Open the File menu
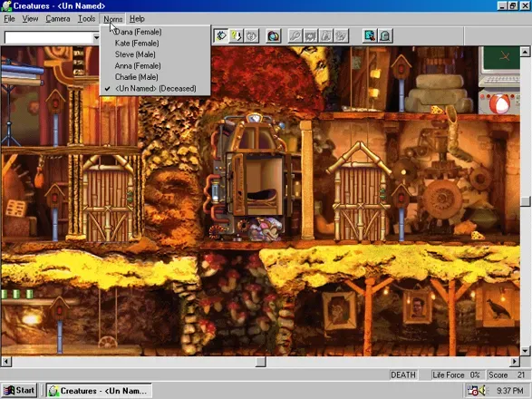Viewport: 532px width, 399px height. click(9, 19)
